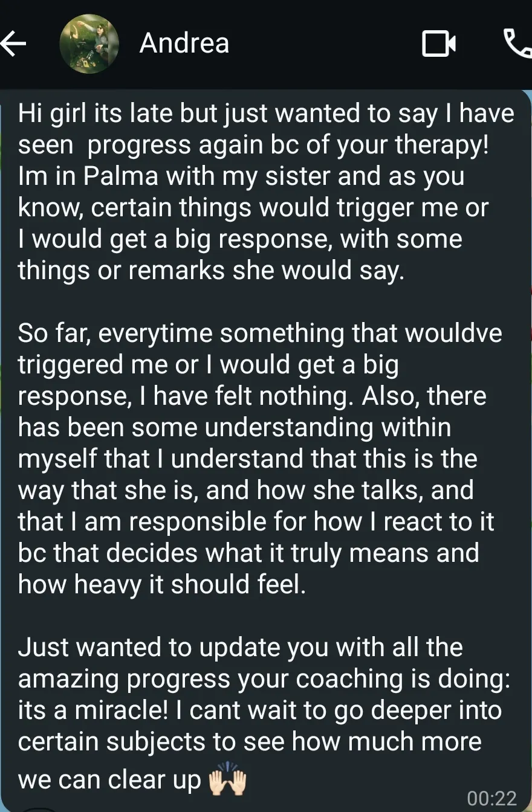The width and height of the screenshot is (532, 812).
Task: Click the 'how heavy it should feel.' line
Action: click(162, 584)
